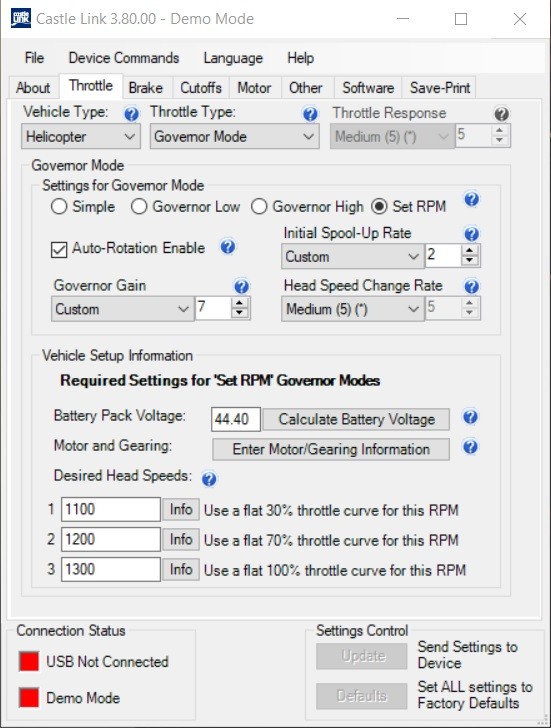Click Info button for head speed 1200
The height and width of the screenshot is (728, 551).
181,540
